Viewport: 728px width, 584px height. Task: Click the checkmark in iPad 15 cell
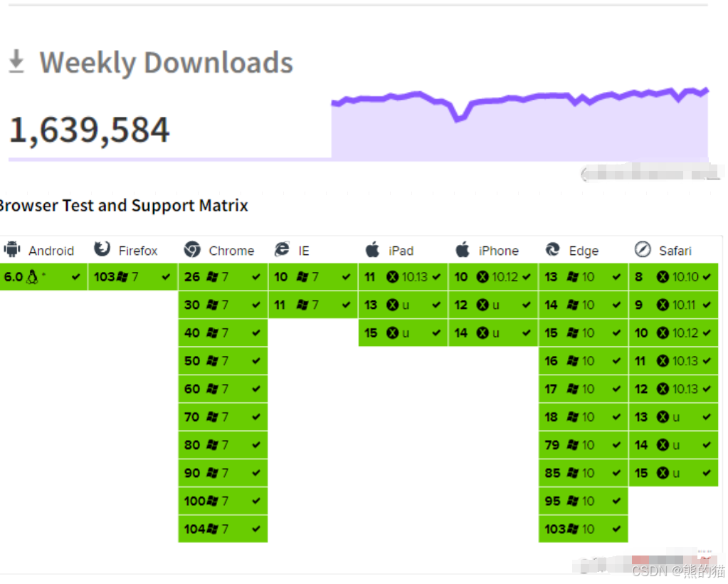436,333
